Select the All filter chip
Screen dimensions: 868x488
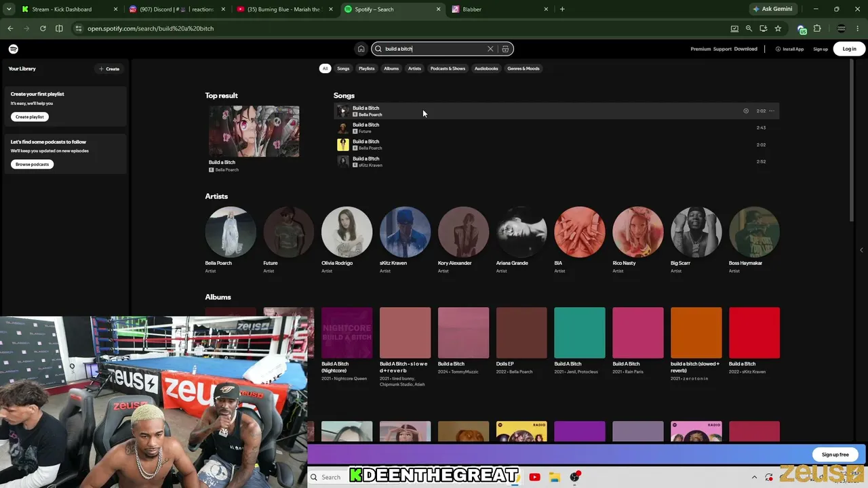tap(325, 68)
